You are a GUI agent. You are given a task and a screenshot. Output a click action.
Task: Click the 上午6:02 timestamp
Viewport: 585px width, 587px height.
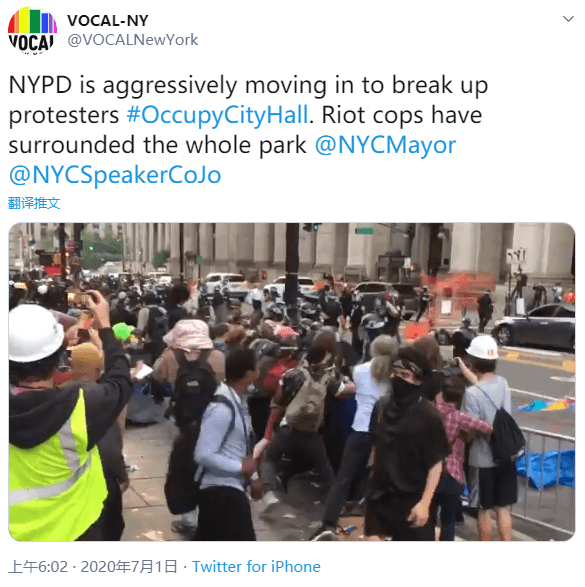(38, 567)
